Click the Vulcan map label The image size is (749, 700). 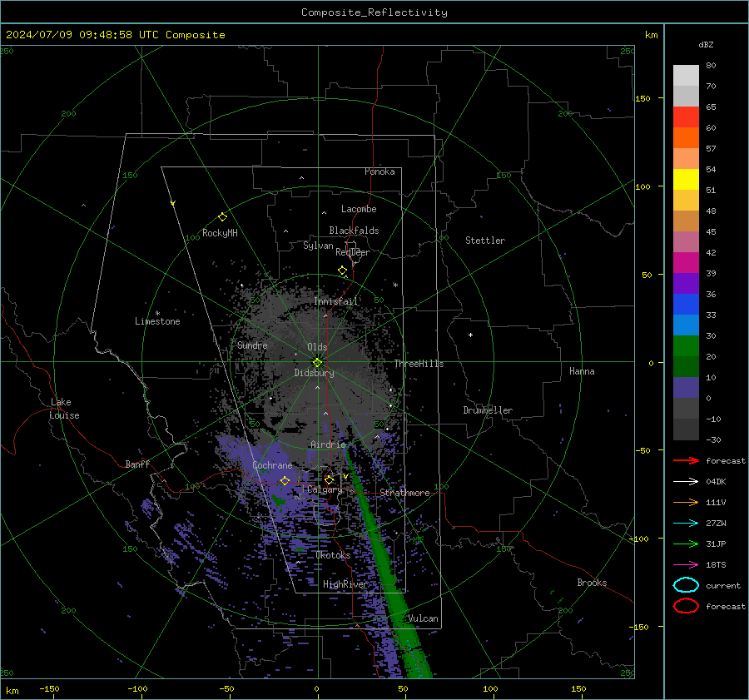pos(424,618)
